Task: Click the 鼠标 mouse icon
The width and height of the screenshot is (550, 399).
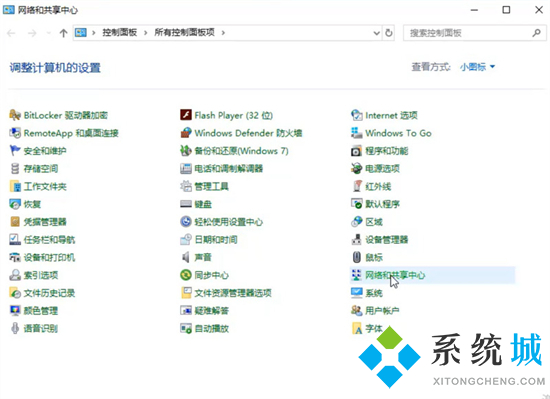Action: pos(356,257)
